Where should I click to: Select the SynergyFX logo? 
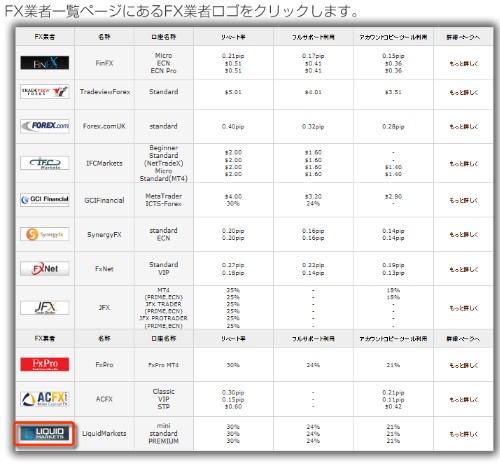(45, 234)
